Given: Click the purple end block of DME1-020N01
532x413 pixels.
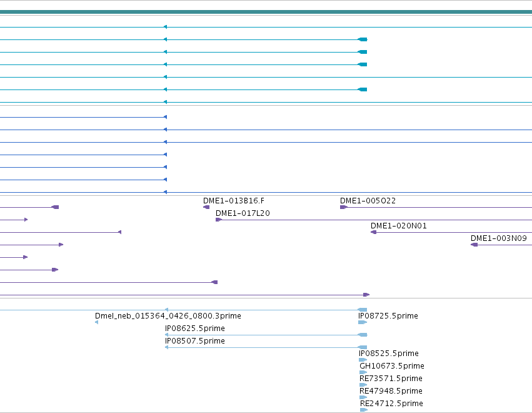Looking at the screenshot, I should tap(374, 232).
